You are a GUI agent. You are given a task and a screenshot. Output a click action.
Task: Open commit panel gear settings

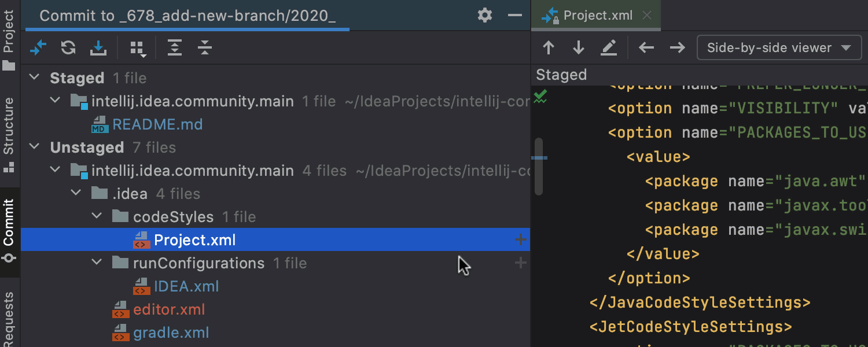[x=485, y=15]
